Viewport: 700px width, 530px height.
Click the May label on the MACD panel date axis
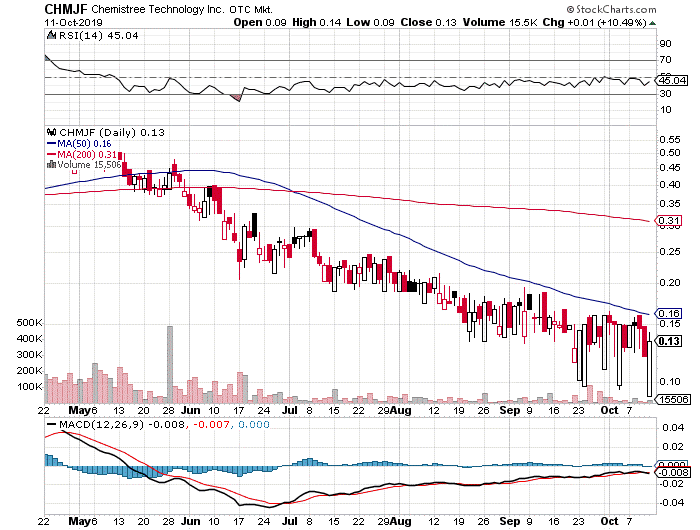[80, 522]
